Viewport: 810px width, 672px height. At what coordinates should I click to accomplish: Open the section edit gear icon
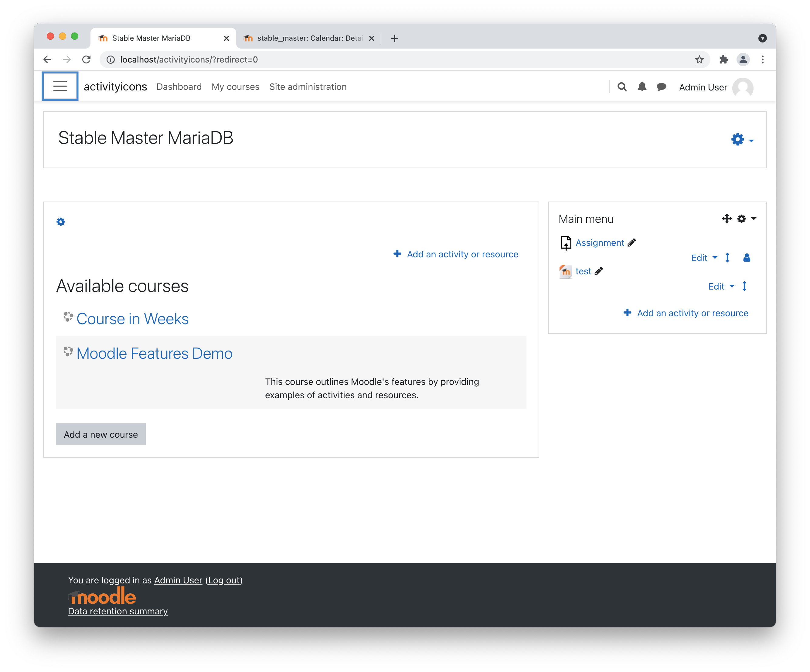(x=60, y=222)
